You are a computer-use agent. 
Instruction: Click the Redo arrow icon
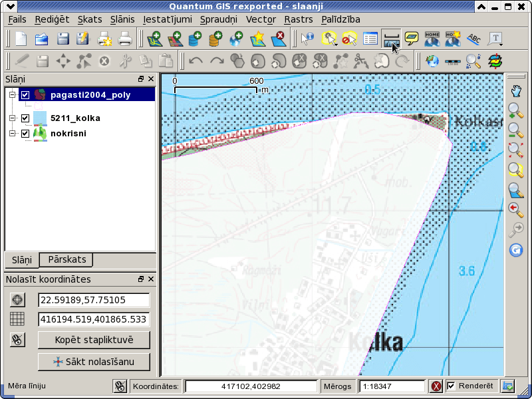click(x=217, y=61)
